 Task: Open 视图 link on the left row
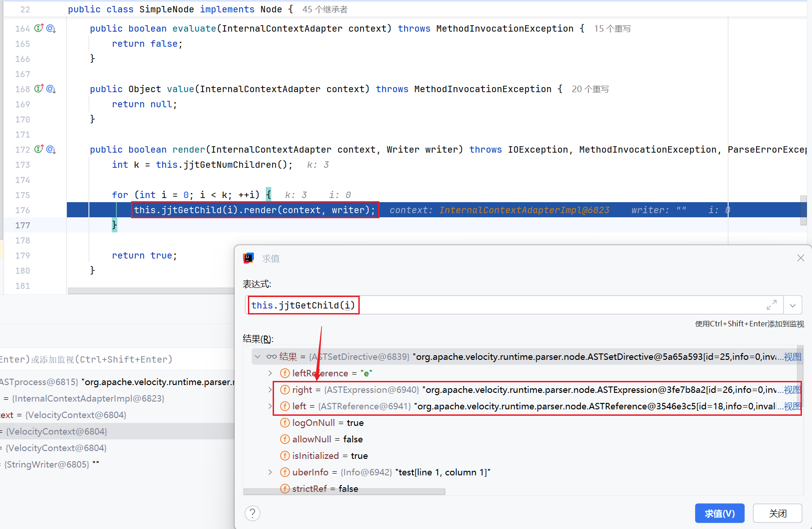pos(792,406)
